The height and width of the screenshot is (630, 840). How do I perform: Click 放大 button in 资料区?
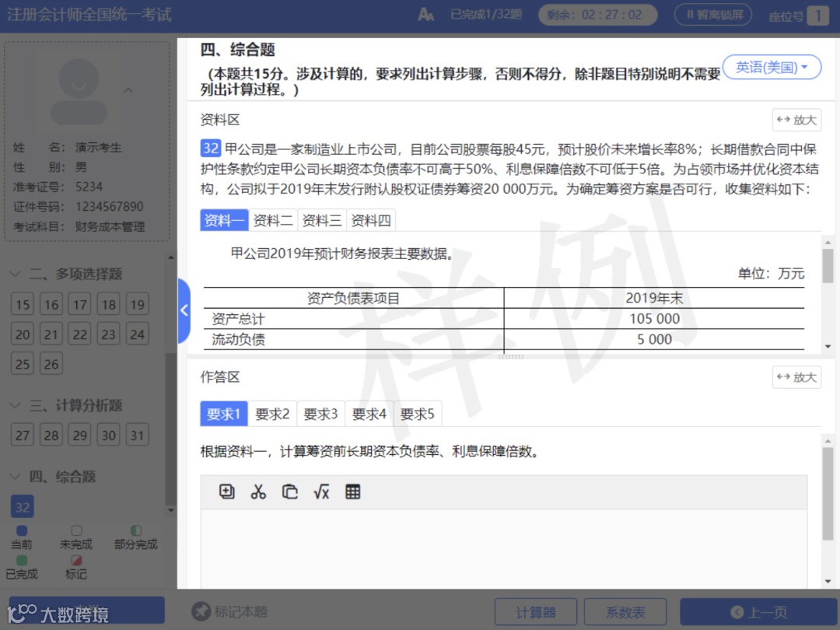coord(796,120)
